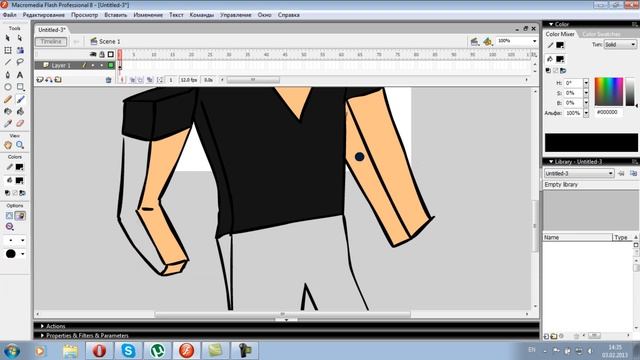Select the Hand tool
Screen dimensions: 640x360
(8, 145)
